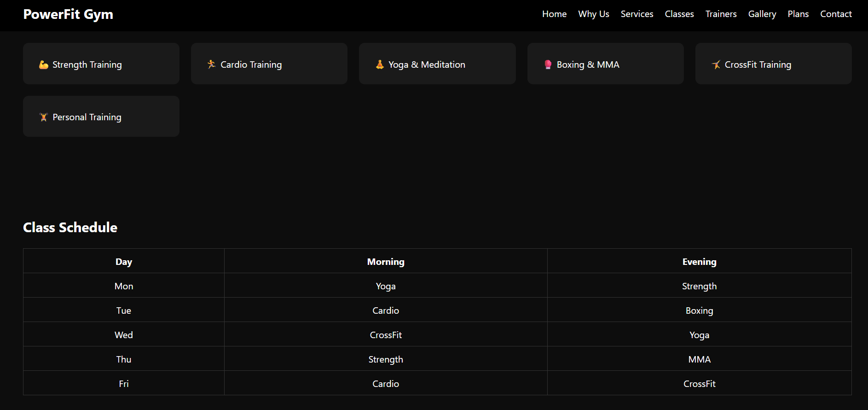Viewport: 868px width, 410px height.
Task: Click the cartwheel CrossFit Training icon
Action: pyautogui.click(x=716, y=64)
